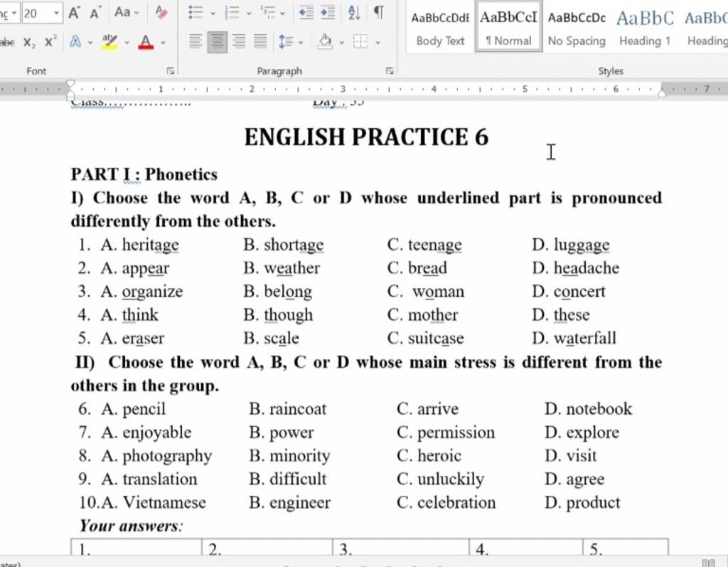The image size is (728, 567).
Task: Increase paragraph indent
Action: [328, 13]
